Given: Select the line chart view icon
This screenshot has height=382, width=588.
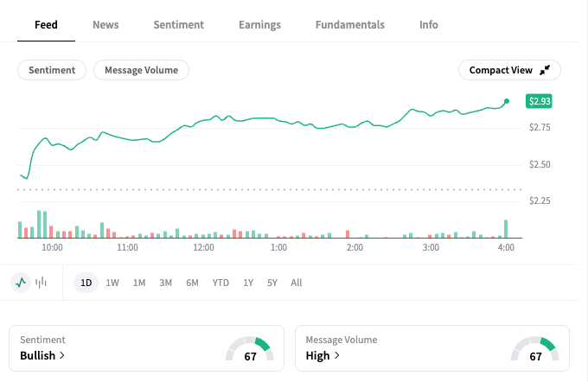Looking at the screenshot, I should [x=21, y=283].
